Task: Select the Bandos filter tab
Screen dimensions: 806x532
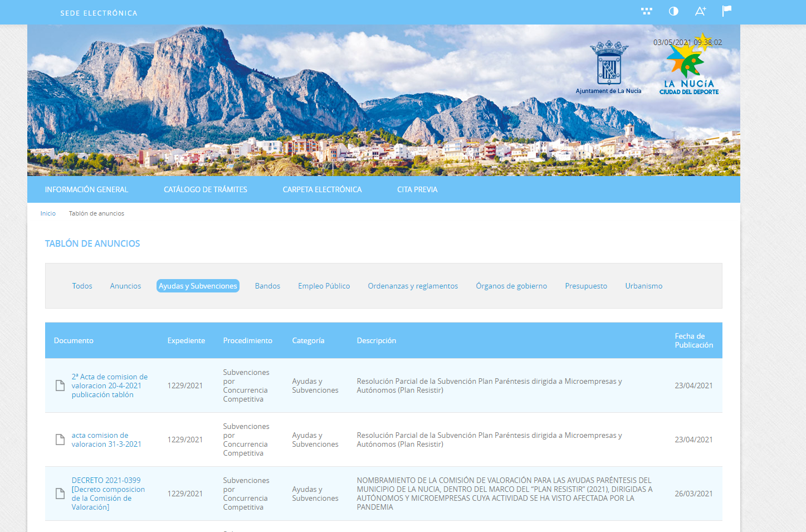Action: [x=267, y=286]
